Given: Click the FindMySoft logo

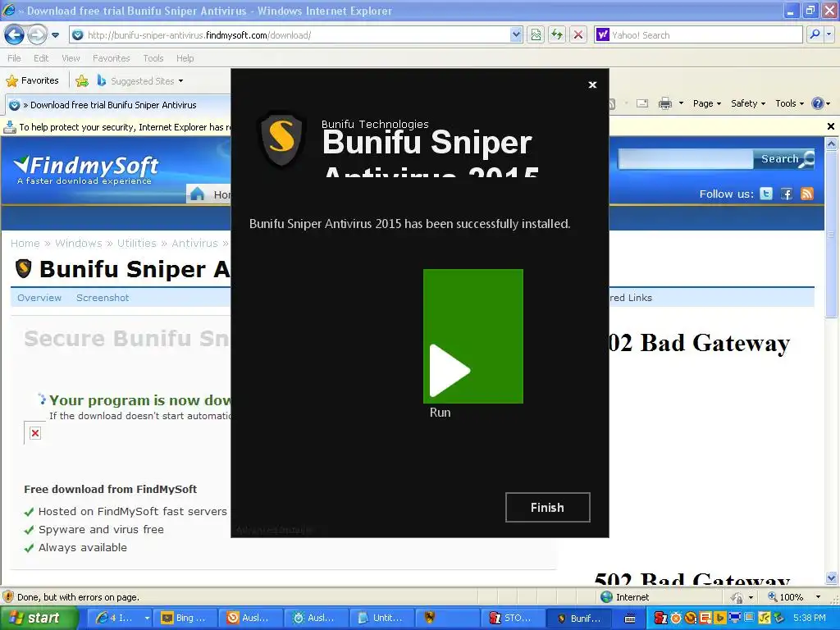Looking at the screenshot, I should [85, 170].
